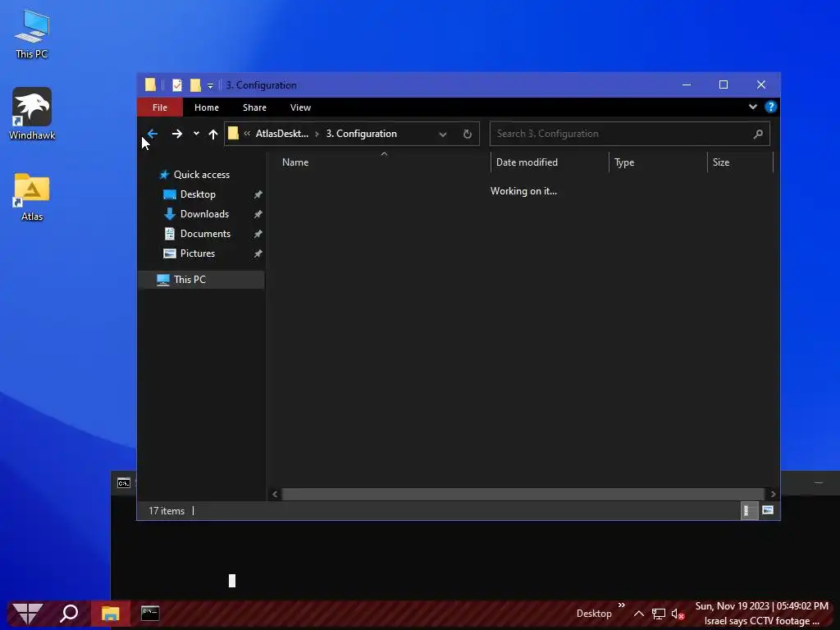Expand the ribbon with the chevron
Viewport: 840px width, 630px height.
pos(753,107)
